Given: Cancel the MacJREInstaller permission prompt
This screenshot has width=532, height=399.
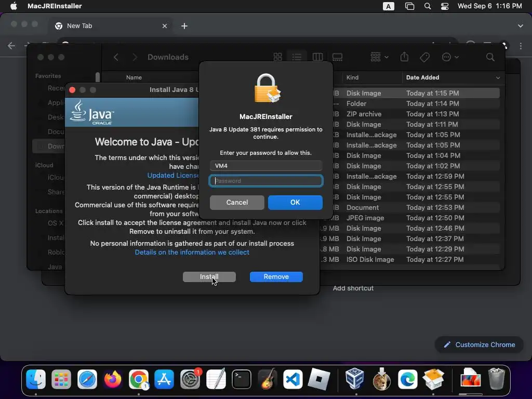Looking at the screenshot, I should pyautogui.click(x=237, y=202).
